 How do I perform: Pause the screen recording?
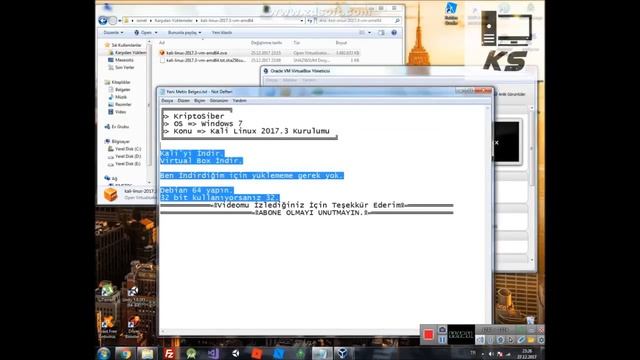pyautogui.click(x=442, y=340)
